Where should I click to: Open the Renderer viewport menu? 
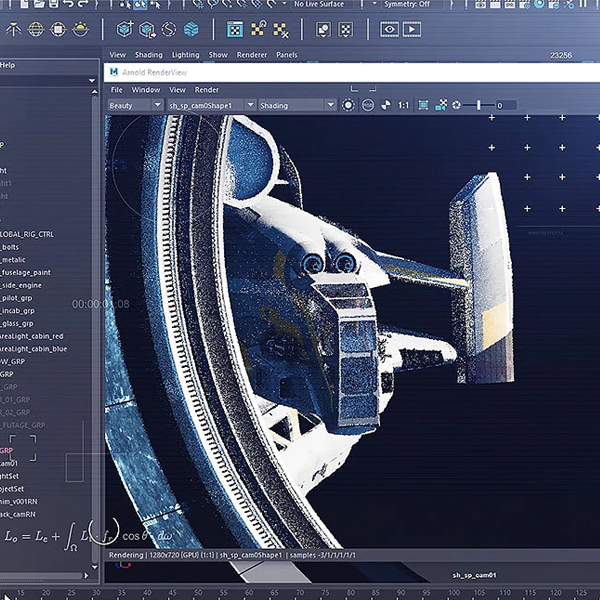coord(251,55)
